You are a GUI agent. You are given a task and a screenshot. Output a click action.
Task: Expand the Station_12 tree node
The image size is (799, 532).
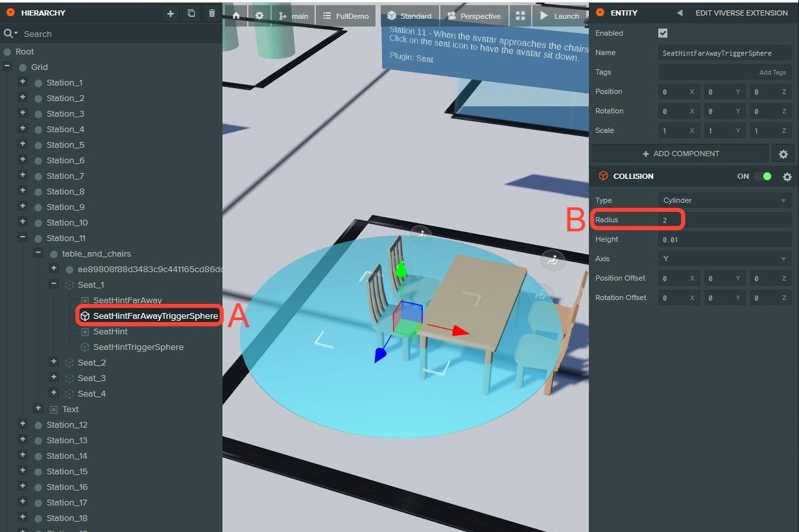tap(23, 424)
